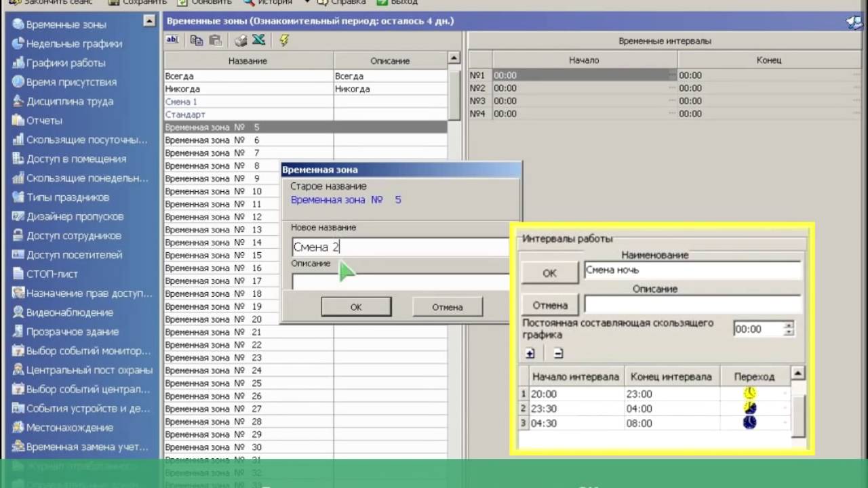Open История in top bar

(x=269, y=3)
